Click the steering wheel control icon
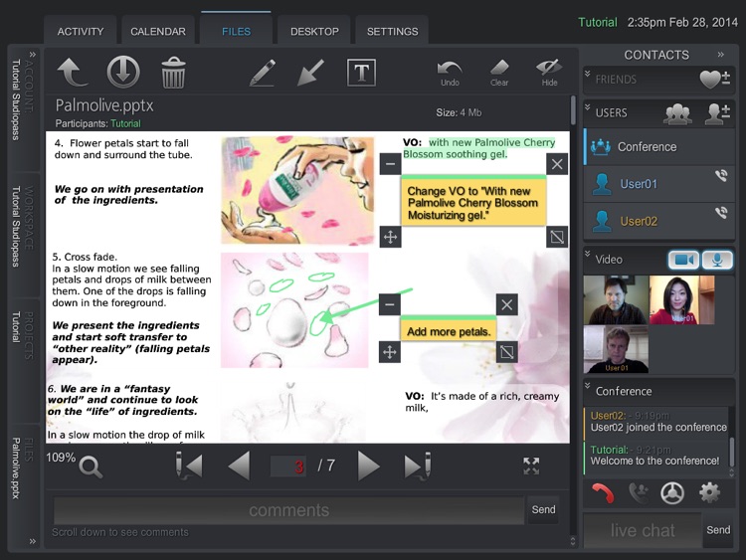This screenshot has width=746, height=560. 672,493
